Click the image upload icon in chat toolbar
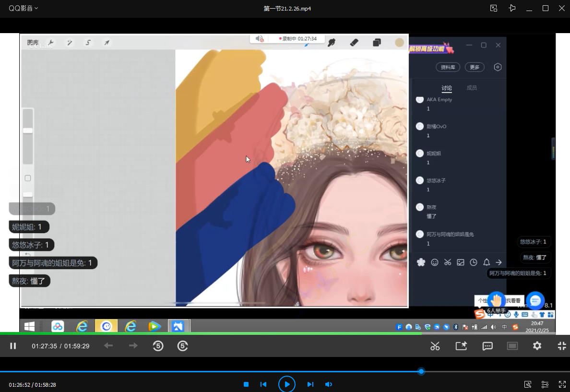The image size is (570, 392). pos(461,262)
